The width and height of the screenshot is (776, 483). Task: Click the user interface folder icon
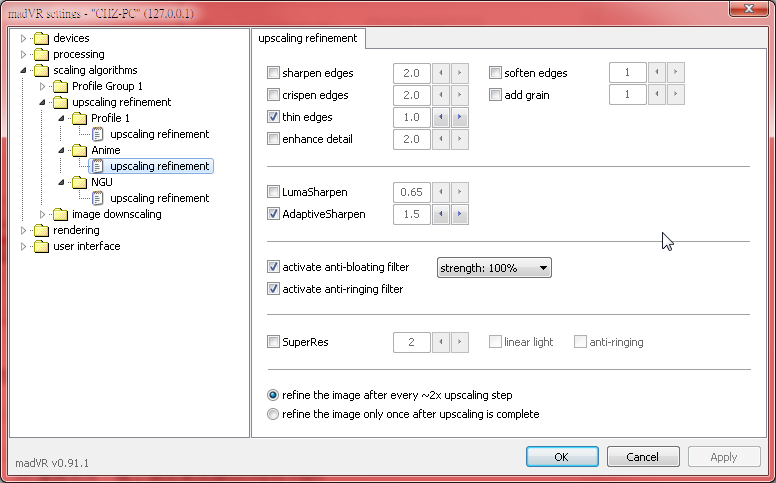coord(40,246)
